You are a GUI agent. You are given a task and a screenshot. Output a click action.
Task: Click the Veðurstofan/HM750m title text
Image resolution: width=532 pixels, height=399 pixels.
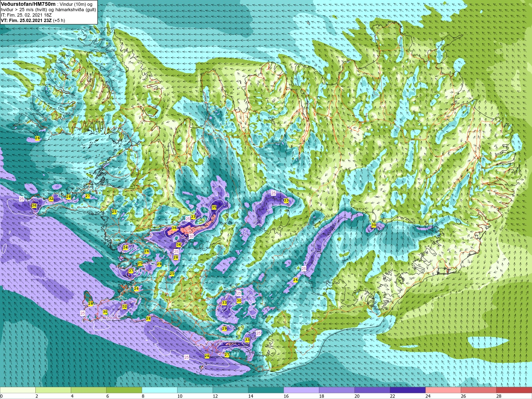pos(27,4)
